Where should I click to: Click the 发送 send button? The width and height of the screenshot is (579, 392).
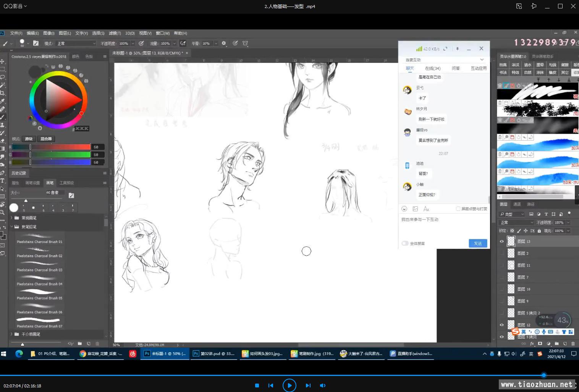click(478, 243)
